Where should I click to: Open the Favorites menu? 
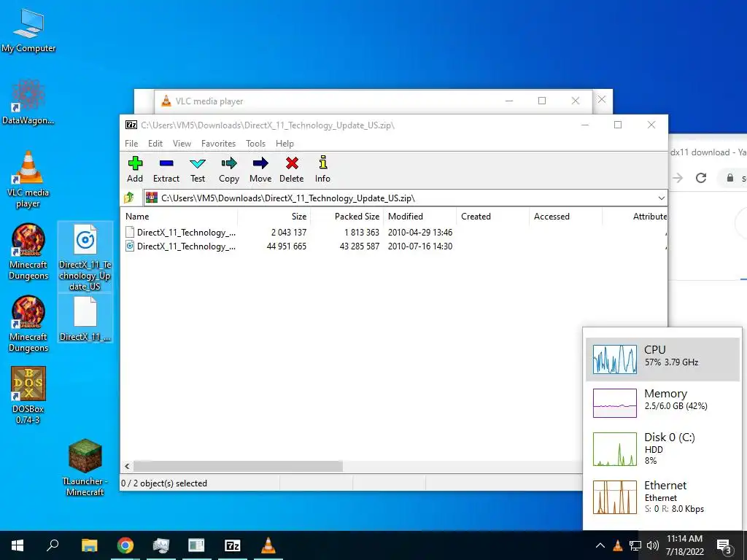219,144
